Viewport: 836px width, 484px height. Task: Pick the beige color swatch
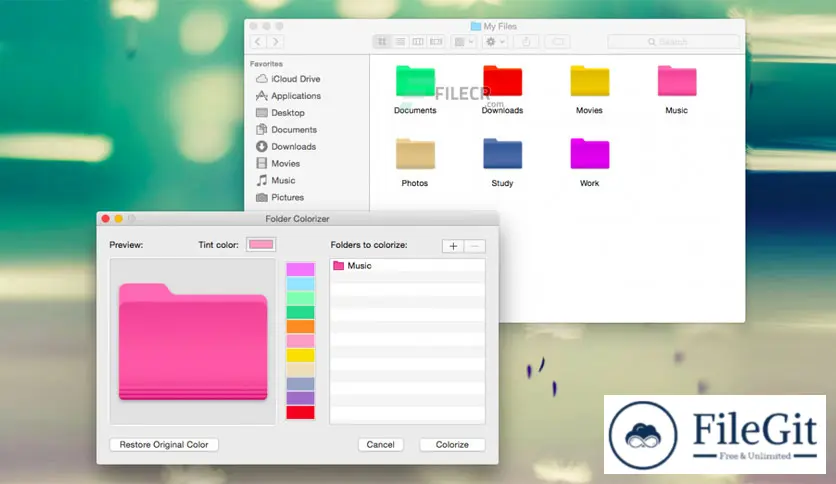pyautogui.click(x=300, y=369)
